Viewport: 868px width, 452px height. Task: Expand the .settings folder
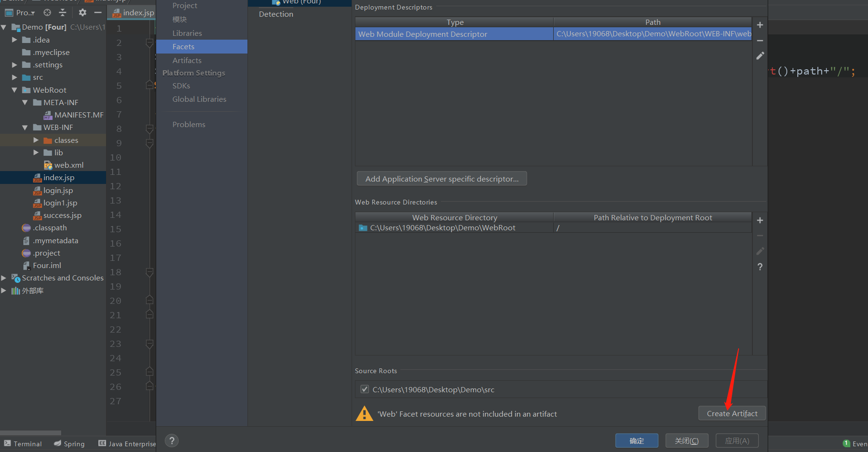point(14,65)
